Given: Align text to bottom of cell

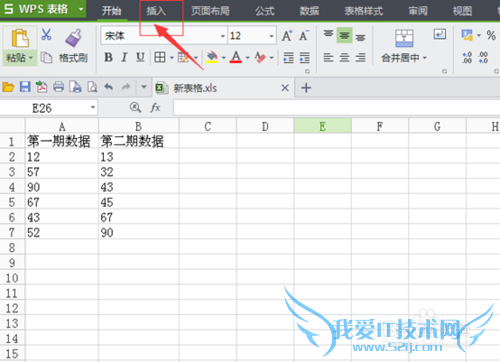Looking at the screenshot, I should coord(360,37).
